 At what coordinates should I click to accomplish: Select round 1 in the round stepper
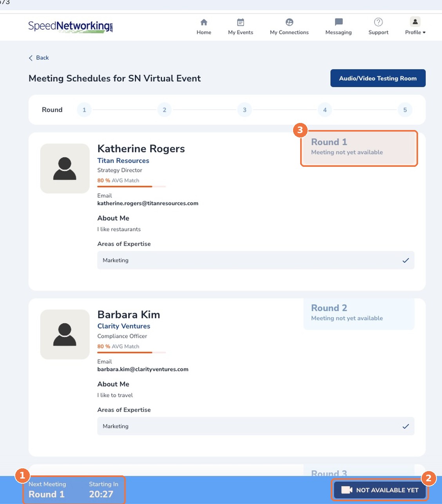pos(84,110)
